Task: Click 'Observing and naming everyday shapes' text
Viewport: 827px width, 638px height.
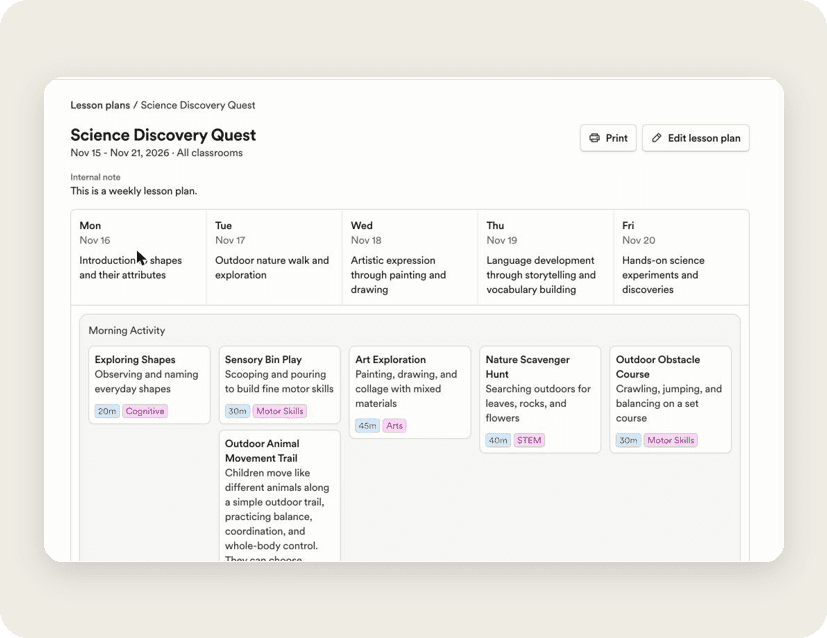Action: (147, 382)
